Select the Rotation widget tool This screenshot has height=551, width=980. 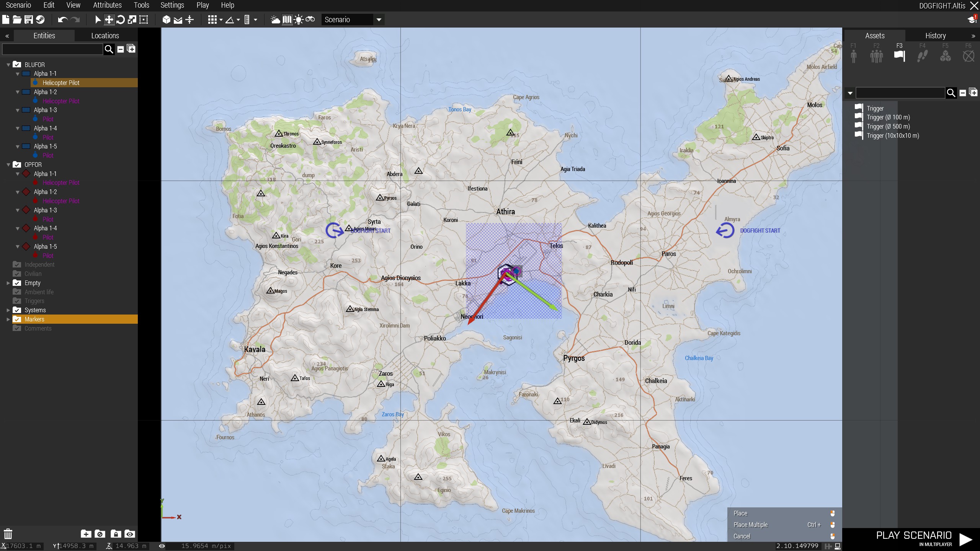coord(121,20)
